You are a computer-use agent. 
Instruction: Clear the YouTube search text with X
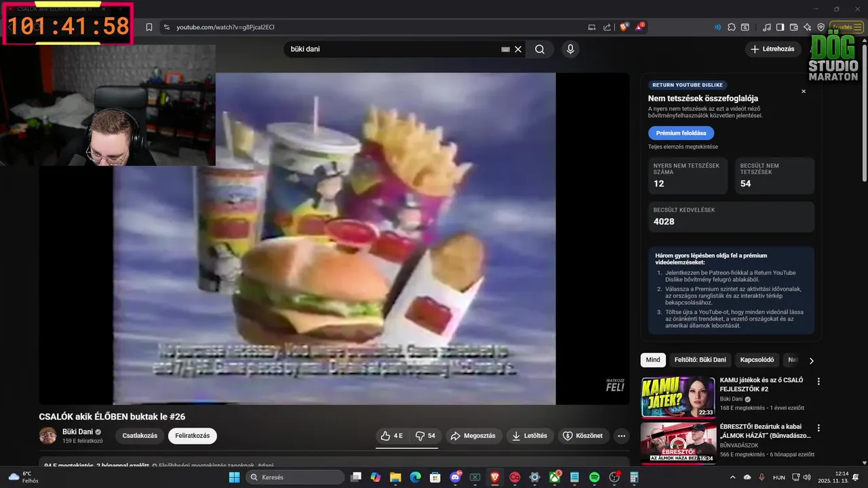(x=518, y=49)
